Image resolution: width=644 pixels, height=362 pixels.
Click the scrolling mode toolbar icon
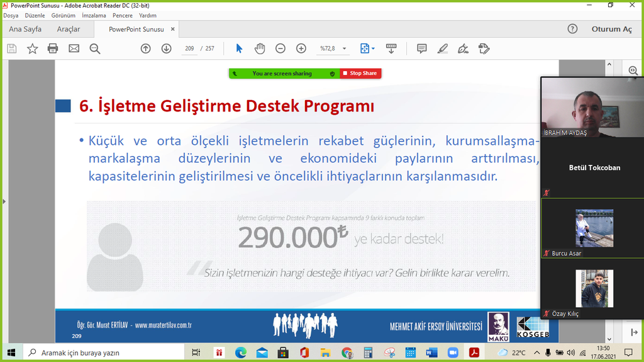coord(391,48)
